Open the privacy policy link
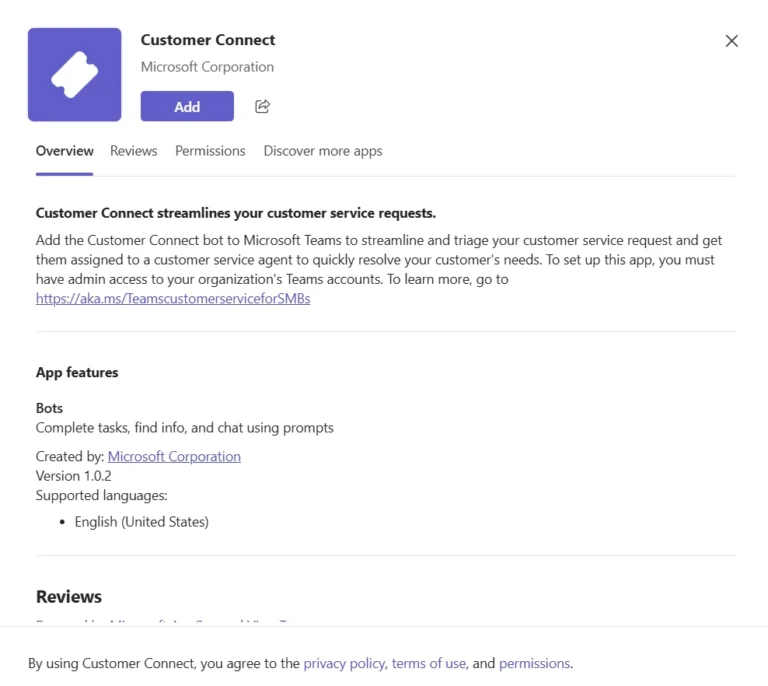This screenshot has height=686, width=768. [x=344, y=663]
